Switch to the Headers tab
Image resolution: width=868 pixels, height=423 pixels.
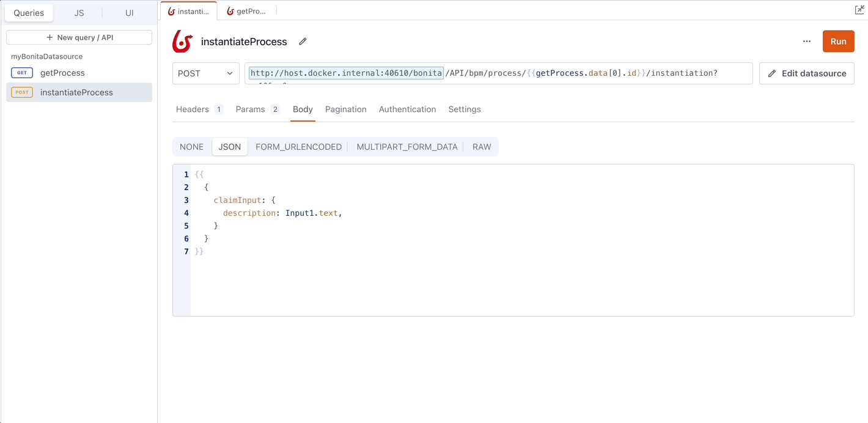coord(193,109)
